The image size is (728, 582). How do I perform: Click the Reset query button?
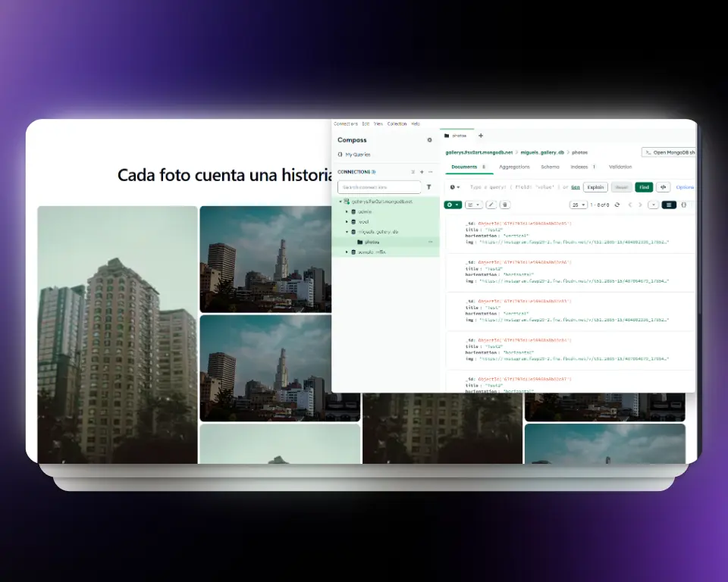tap(621, 187)
